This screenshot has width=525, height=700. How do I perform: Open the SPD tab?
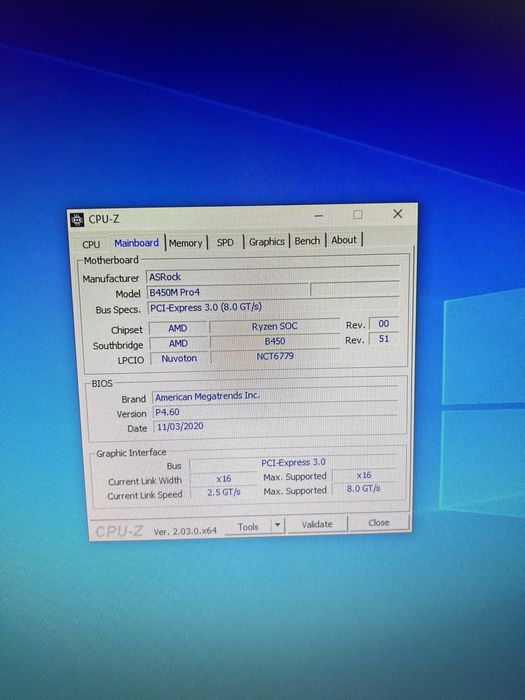click(225, 242)
